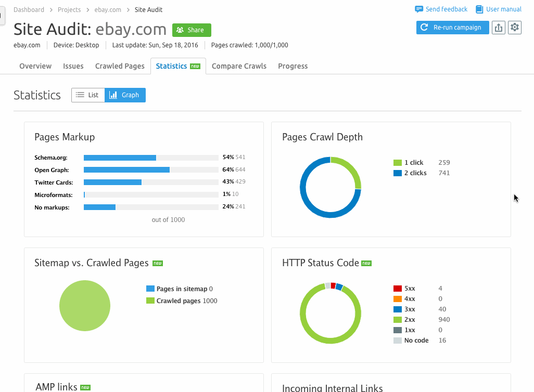Click the red 5xx legend color swatch

pos(398,289)
